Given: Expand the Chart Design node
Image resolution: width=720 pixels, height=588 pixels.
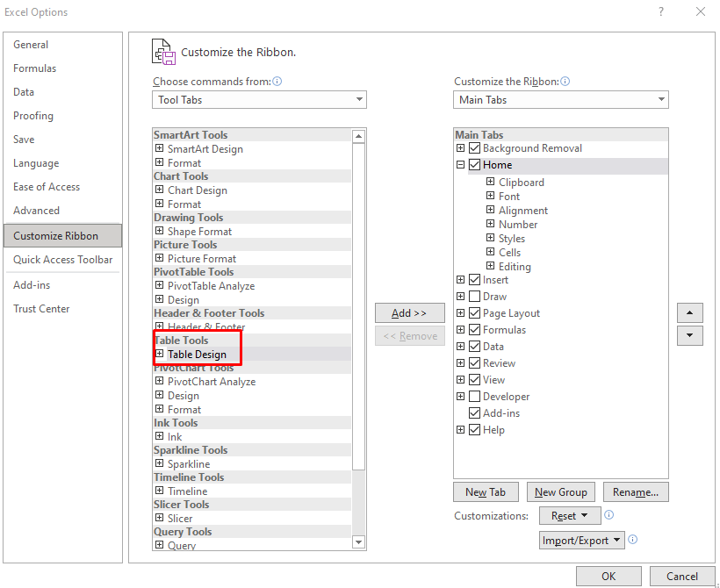Looking at the screenshot, I should point(159,189).
